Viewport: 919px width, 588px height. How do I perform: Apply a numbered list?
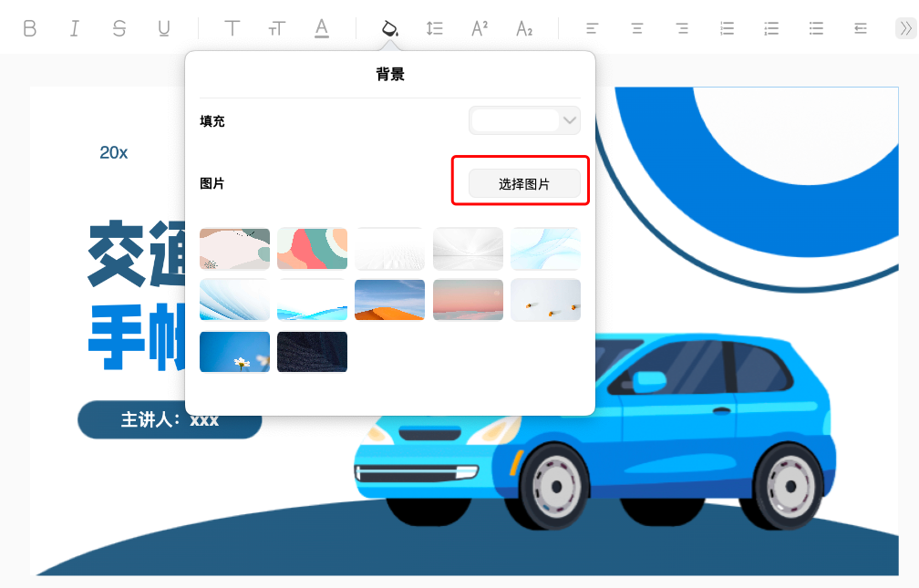pos(727,27)
